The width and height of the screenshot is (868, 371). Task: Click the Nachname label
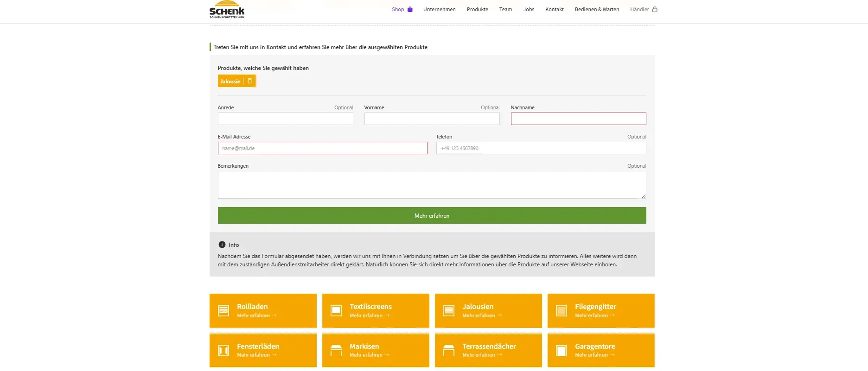[523, 107]
